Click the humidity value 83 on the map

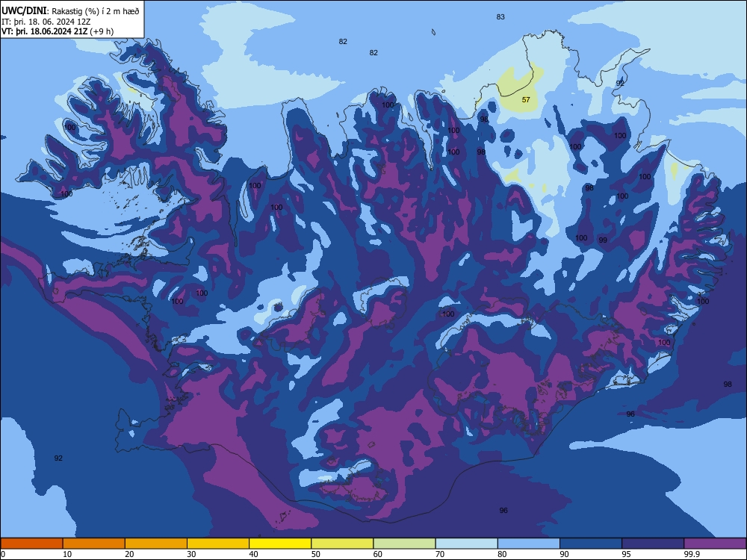click(x=500, y=16)
